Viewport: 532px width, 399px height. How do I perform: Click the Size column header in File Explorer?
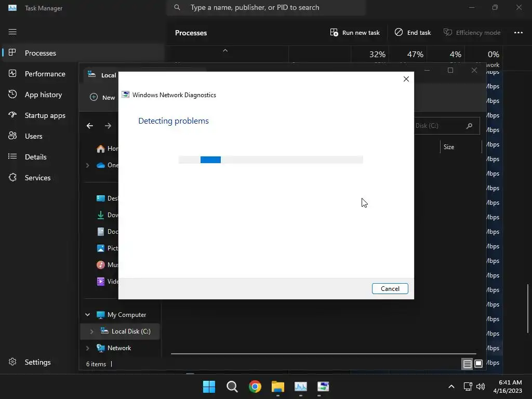pos(449,147)
